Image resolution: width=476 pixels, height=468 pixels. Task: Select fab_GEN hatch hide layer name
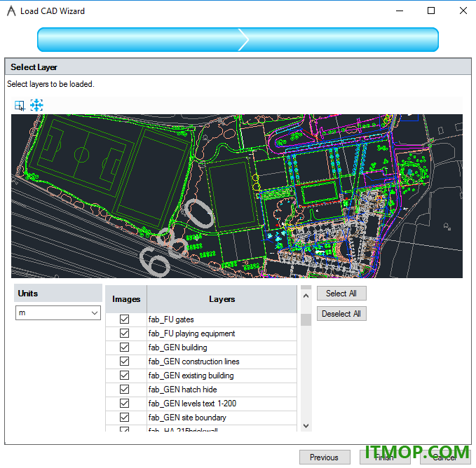click(182, 389)
